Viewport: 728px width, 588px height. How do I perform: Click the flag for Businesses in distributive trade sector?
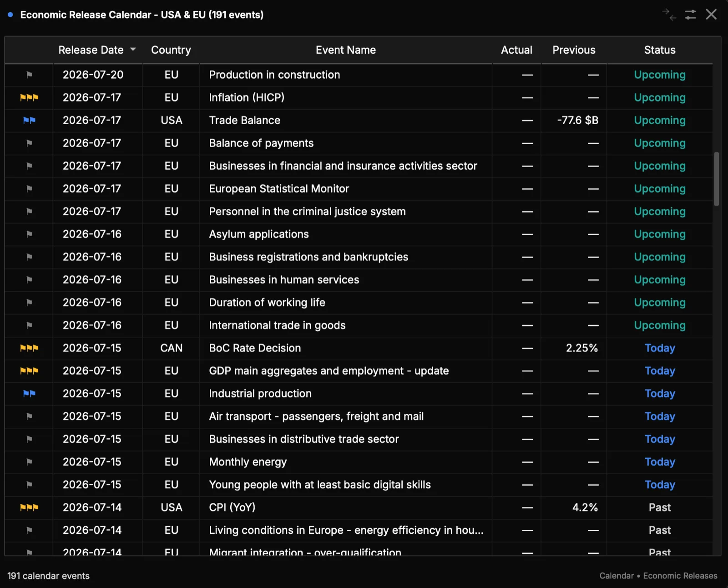29,439
